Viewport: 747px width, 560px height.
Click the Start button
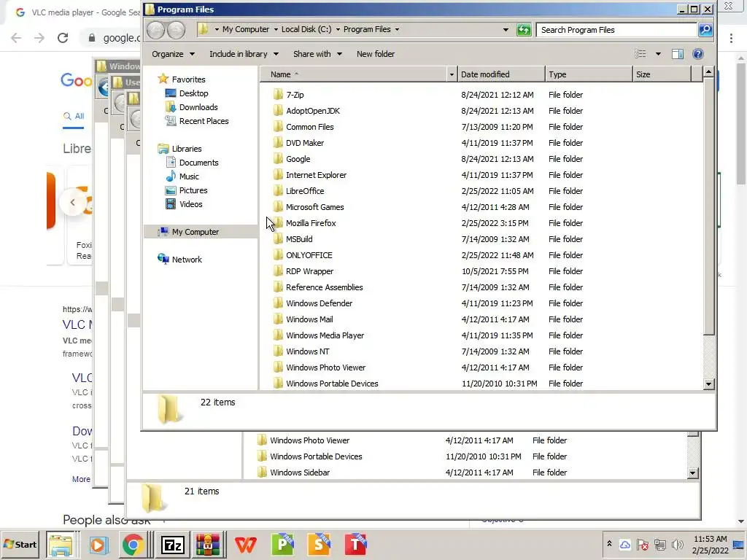pyautogui.click(x=21, y=544)
